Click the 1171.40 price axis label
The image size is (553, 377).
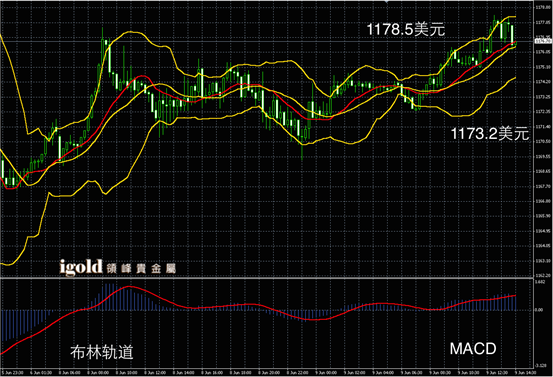pos(543,127)
